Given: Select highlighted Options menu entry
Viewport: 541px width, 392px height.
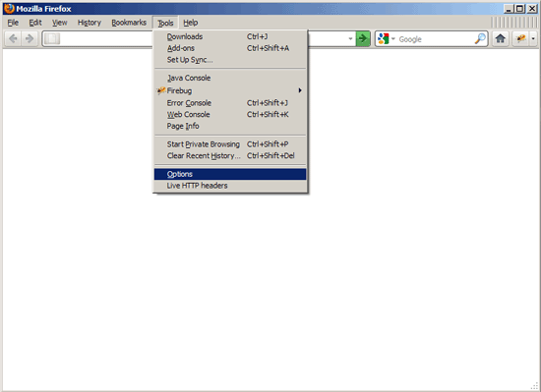Looking at the screenshot, I should 230,174.
